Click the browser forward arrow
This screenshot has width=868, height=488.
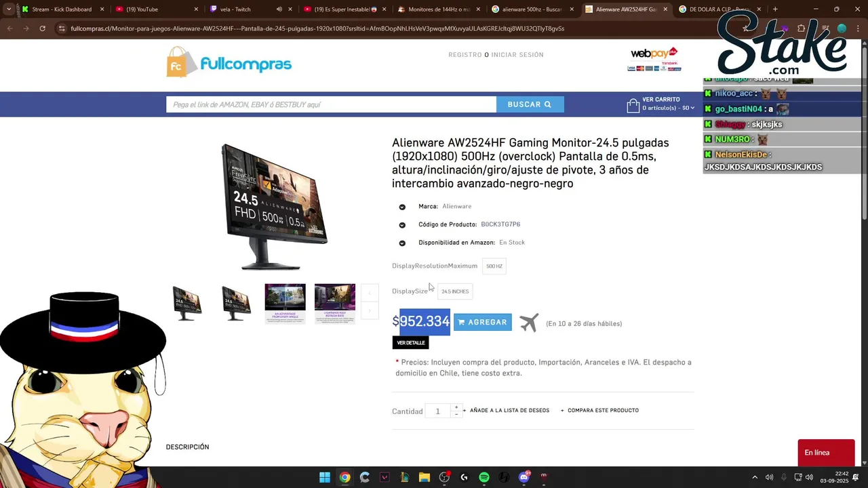point(26,28)
